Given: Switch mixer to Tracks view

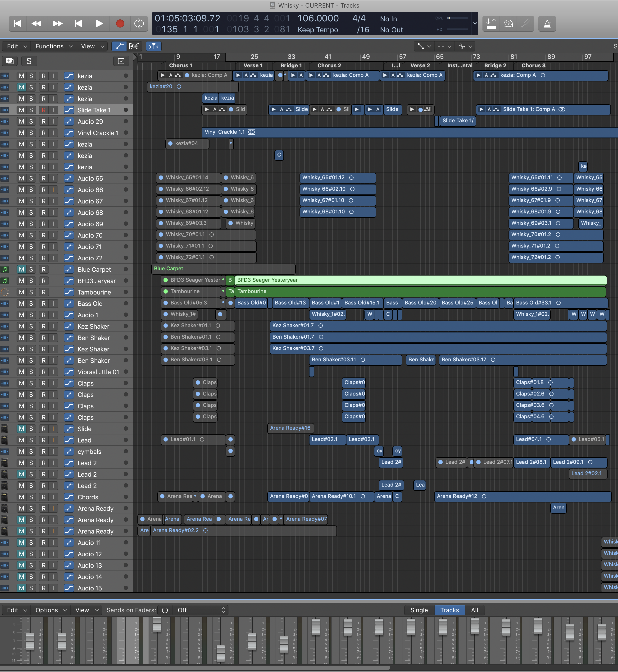Looking at the screenshot, I should point(450,610).
